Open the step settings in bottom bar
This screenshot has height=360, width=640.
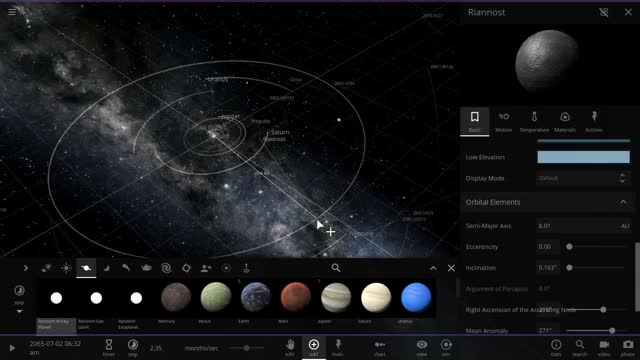pyautogui.click(x=133, y=347)
